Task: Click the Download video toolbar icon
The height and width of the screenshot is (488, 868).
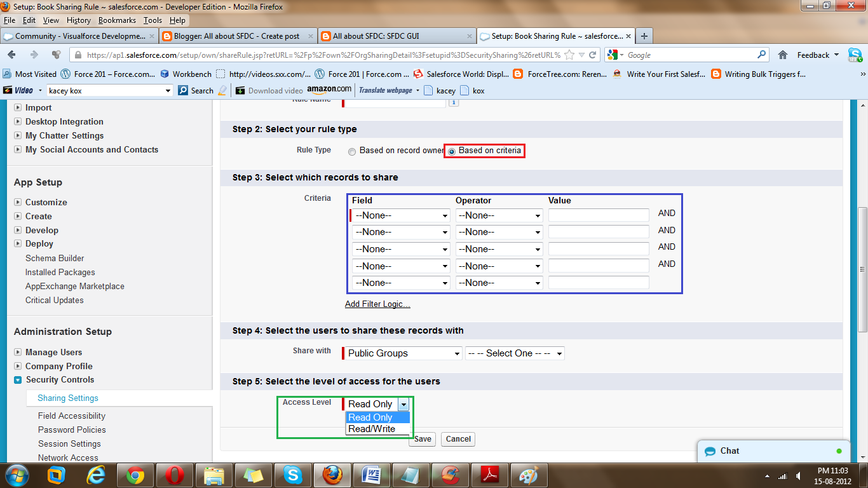Action: [x=240, y=90]
